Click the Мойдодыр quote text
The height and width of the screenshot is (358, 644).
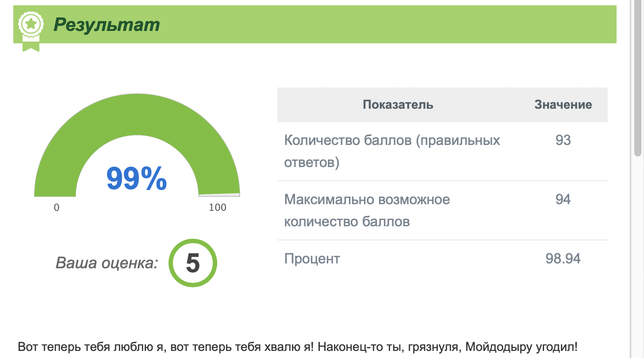pyautogui.click(x=298, y=347)
